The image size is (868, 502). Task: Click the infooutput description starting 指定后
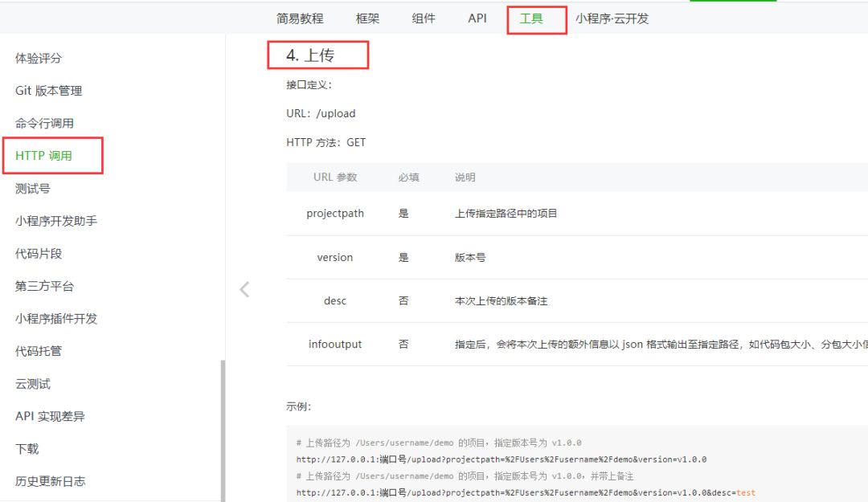point(661,345)
